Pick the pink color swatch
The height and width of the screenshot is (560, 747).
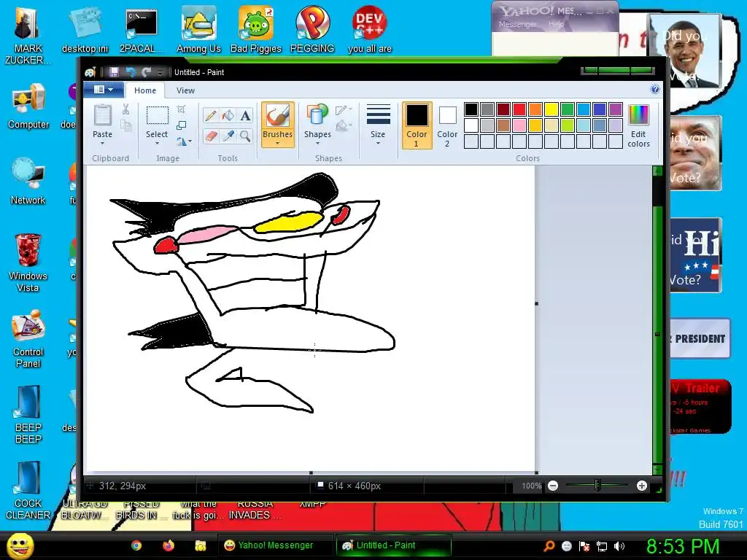tap(519, 125)
